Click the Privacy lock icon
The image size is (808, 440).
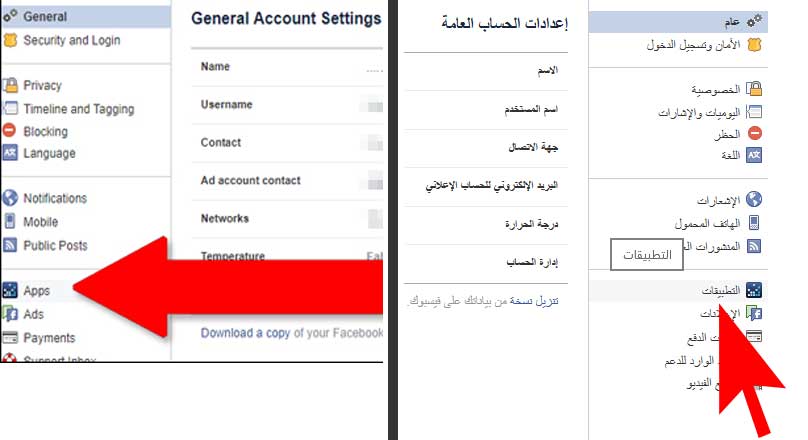[10, 85]
